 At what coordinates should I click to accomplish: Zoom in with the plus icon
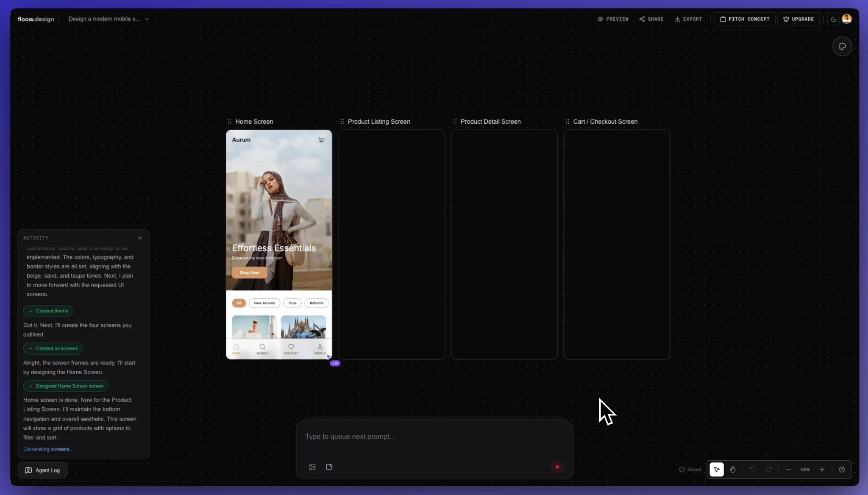(822, 470)
